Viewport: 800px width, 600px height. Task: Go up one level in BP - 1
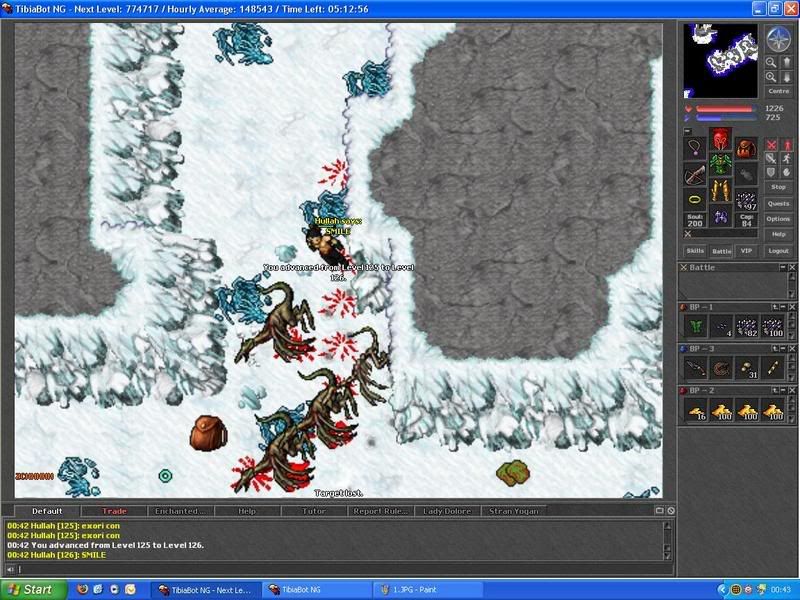point(774,307)
